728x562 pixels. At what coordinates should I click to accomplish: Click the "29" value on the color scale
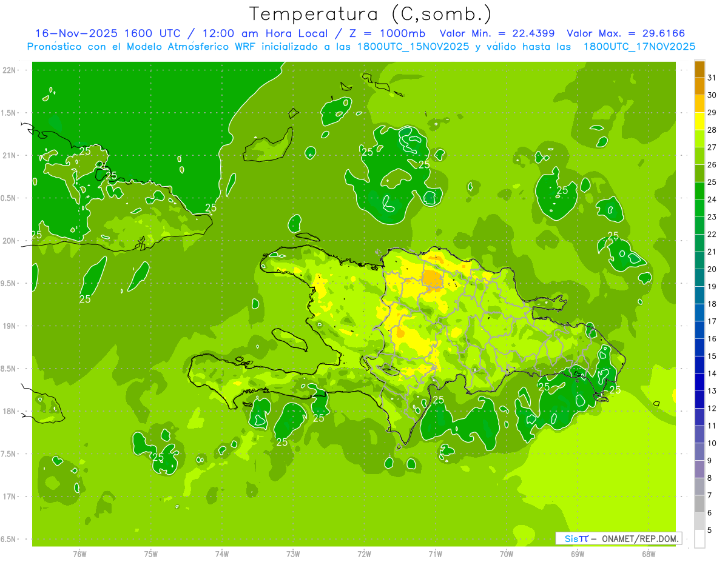point(712,112)
